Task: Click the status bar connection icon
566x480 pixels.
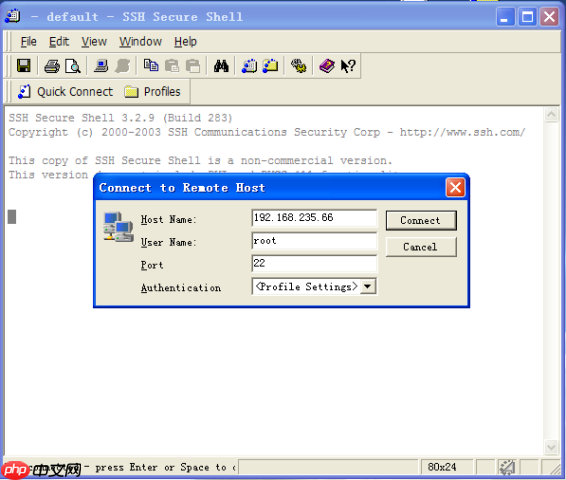Action: (508, 467)
